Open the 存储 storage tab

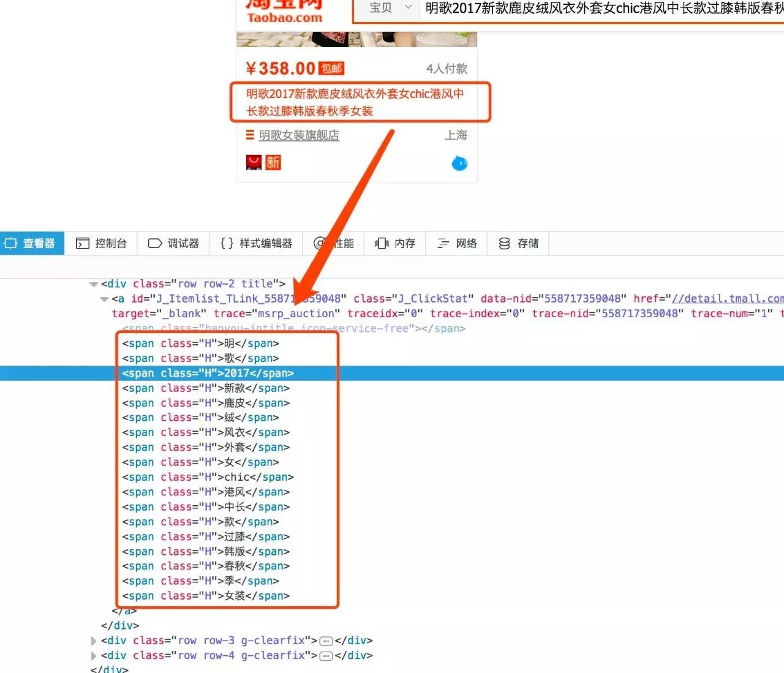518,243
